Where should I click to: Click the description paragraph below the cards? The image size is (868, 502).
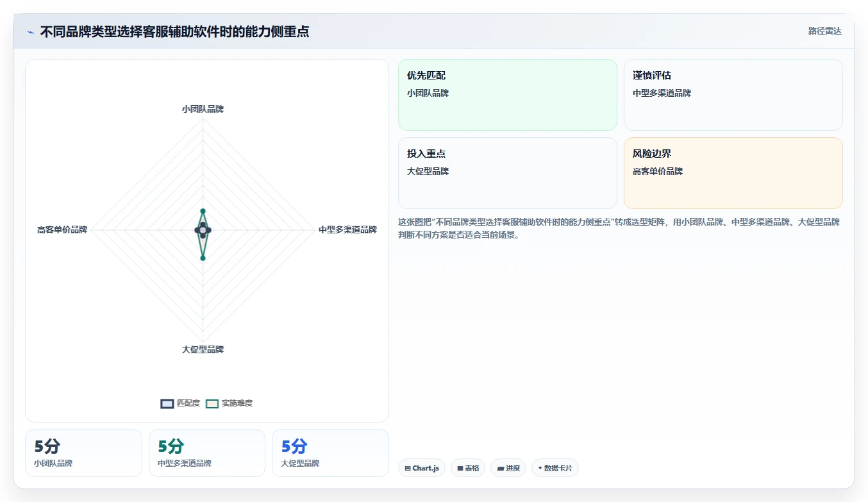(619, 228)
